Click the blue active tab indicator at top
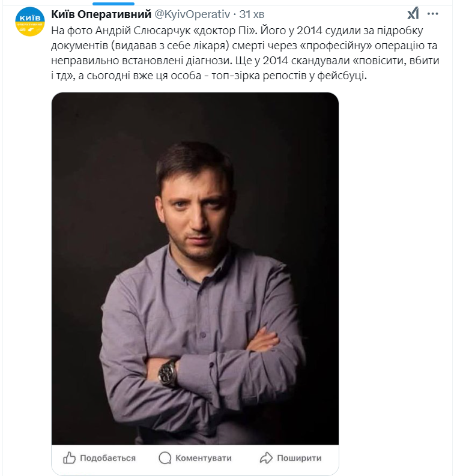The width and height of the screenshot is (466, 476). [x=113, y=4]
